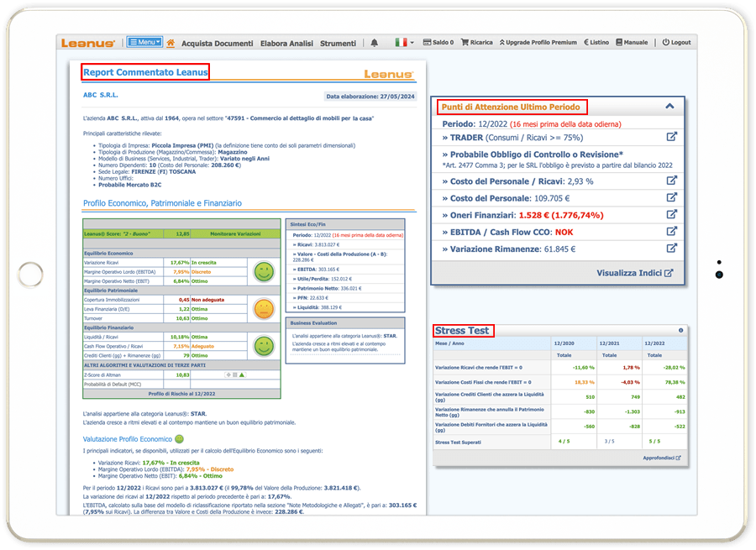
Task: Open the Manuale book icon
Action: 618,43
